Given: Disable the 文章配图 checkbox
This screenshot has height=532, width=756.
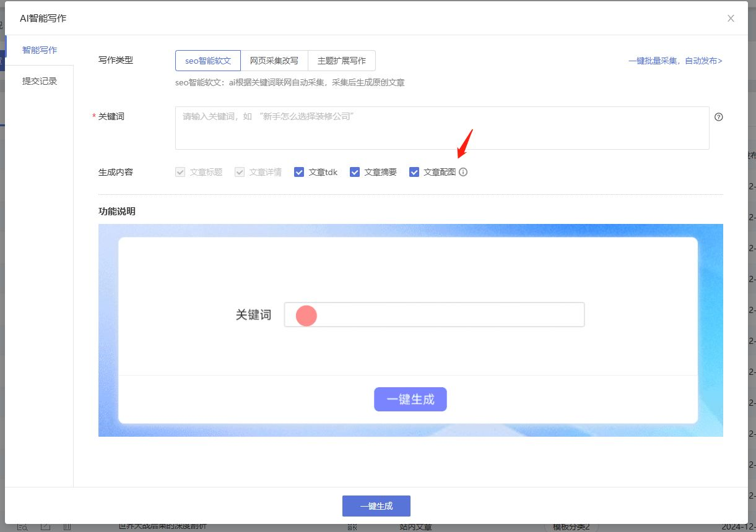Looking at the screenshot, I should pos(414,172).
